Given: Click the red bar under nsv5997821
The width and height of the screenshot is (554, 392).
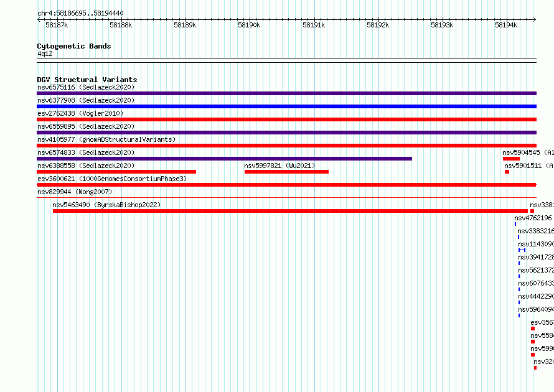Looking at the screenshot, I should [286, 172].
